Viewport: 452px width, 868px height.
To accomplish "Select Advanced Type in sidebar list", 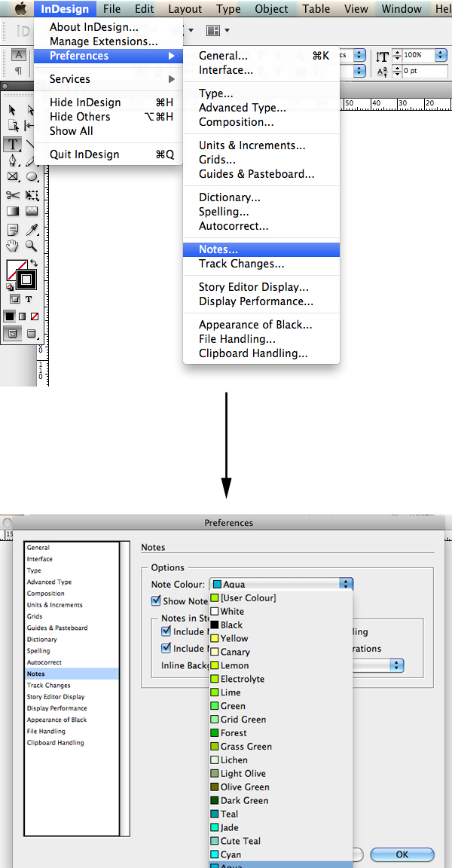I will pos(72,582).
